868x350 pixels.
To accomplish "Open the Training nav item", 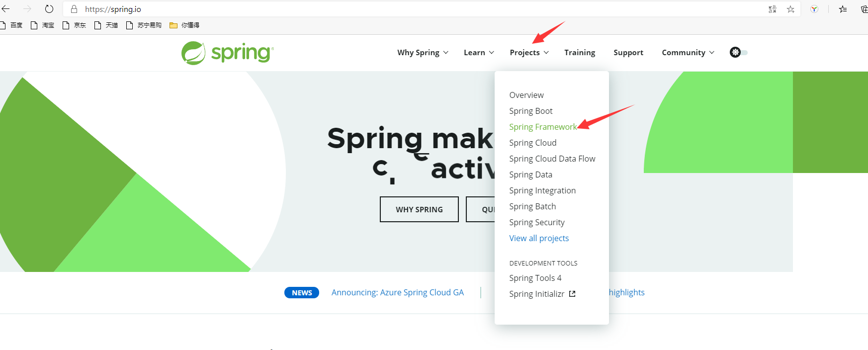I will pos(580,53).
